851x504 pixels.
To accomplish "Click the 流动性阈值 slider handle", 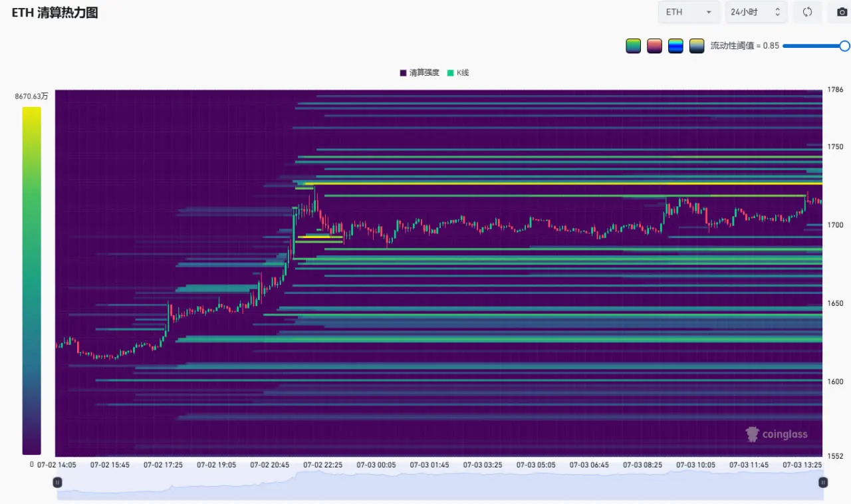I will click(845, 46).
